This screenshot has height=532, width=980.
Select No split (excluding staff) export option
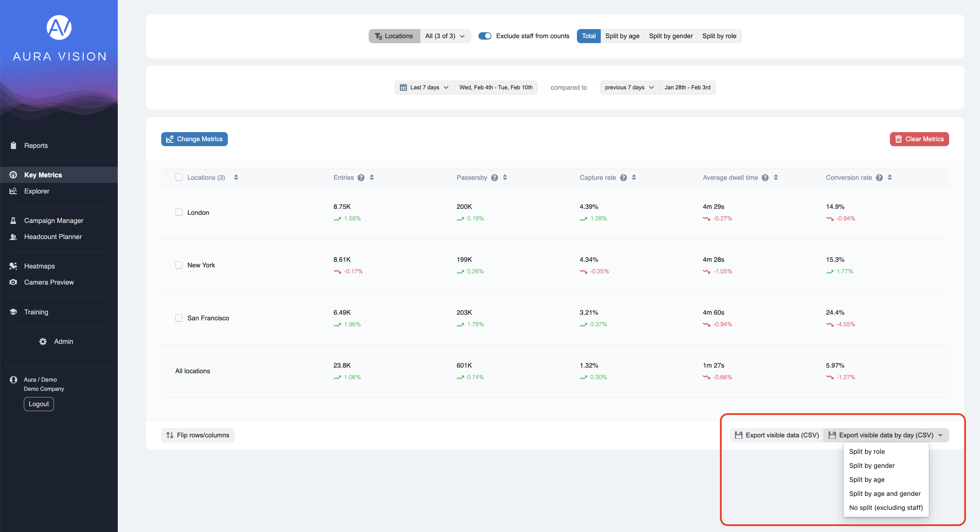[x=886, y=508]
